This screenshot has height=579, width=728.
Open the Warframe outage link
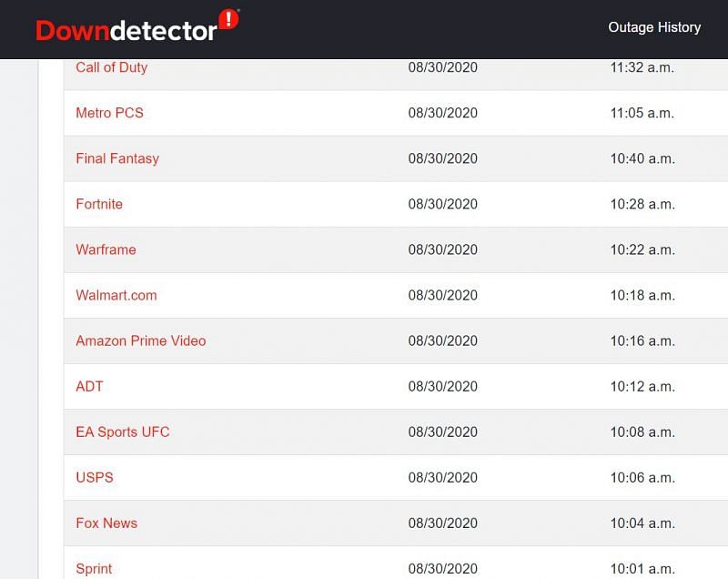coord(106,249)
